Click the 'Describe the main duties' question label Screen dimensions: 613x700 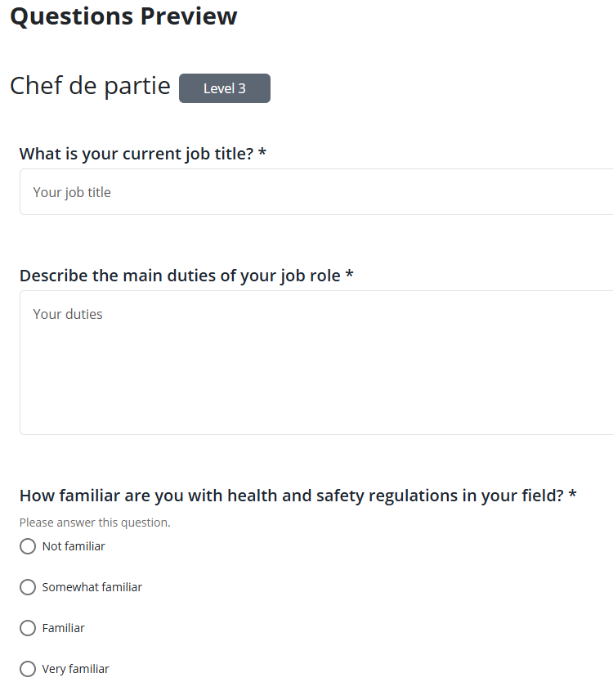(x=180, y=276)
